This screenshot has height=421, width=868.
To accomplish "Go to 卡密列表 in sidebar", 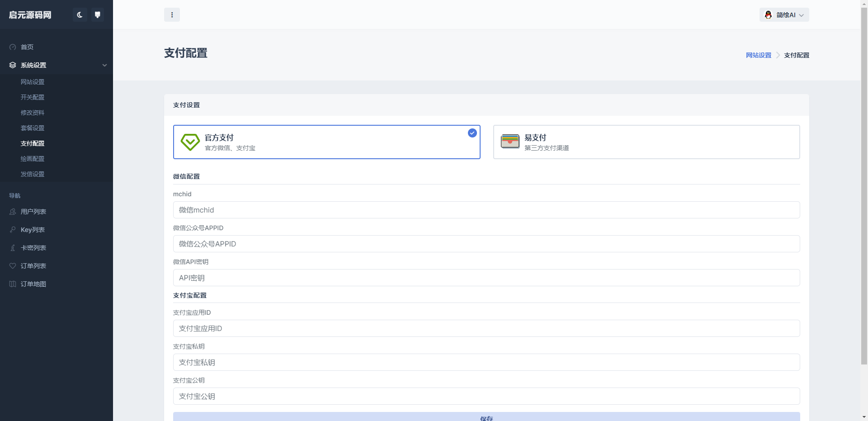I will point(33,248).
